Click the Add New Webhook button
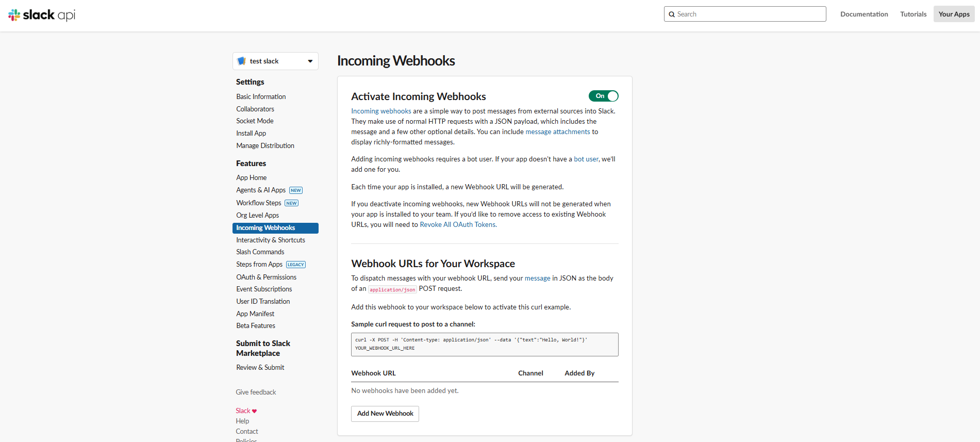This screenshot has width=980, height=442. point(385,414)
